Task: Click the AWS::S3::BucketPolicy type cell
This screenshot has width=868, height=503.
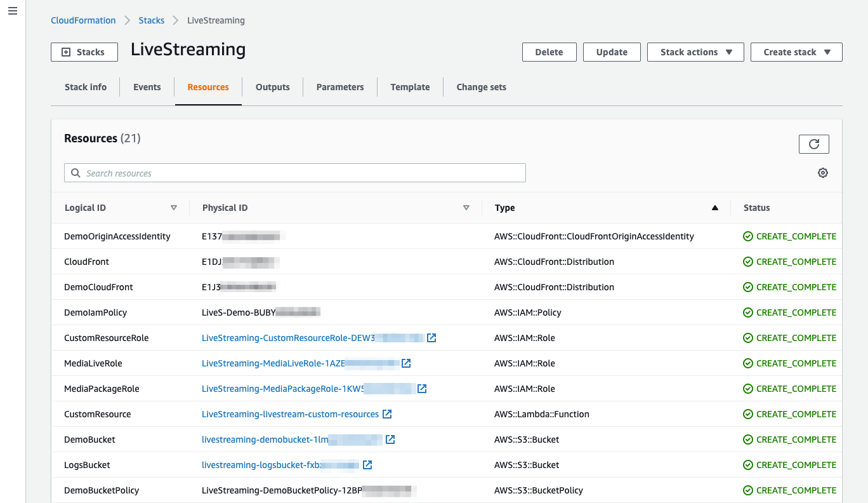Action: pyautogui.click(x=539, y=490)
